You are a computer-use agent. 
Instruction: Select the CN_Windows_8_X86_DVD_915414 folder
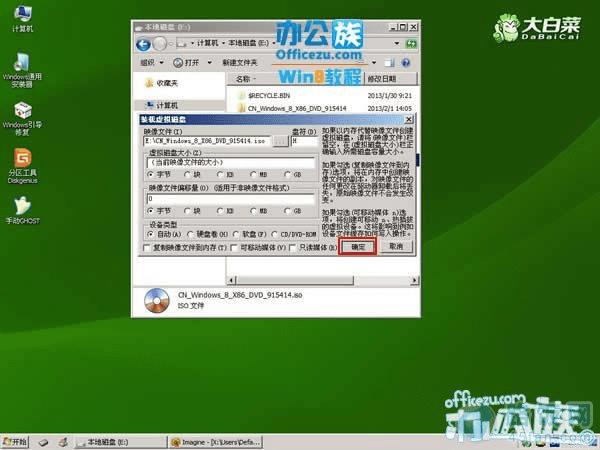click(292, 108)
